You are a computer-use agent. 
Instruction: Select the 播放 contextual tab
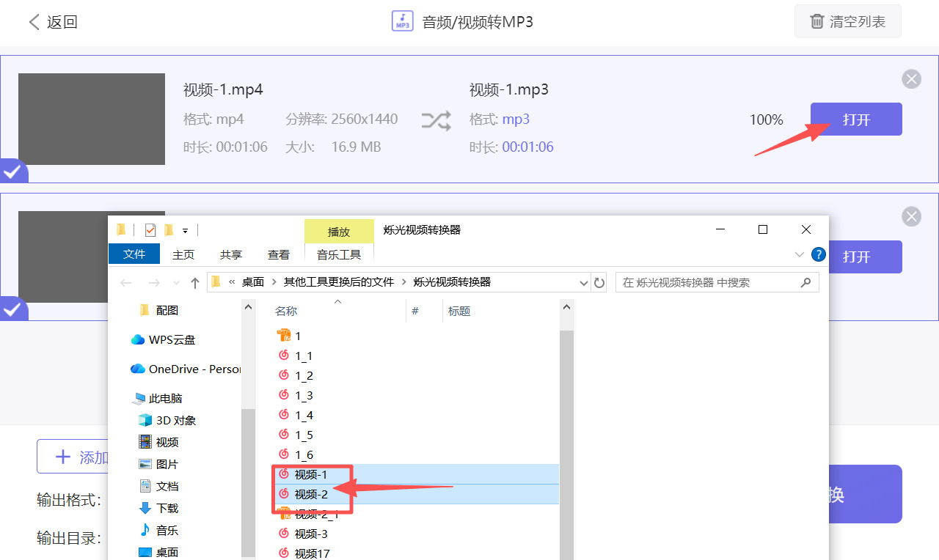point(339,232)
